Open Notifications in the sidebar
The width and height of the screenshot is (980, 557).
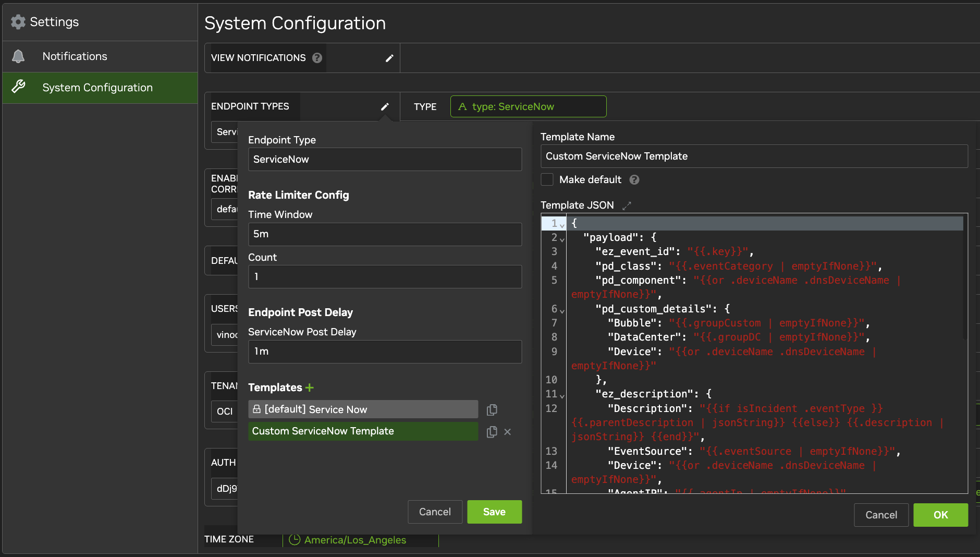pos(100,56)
